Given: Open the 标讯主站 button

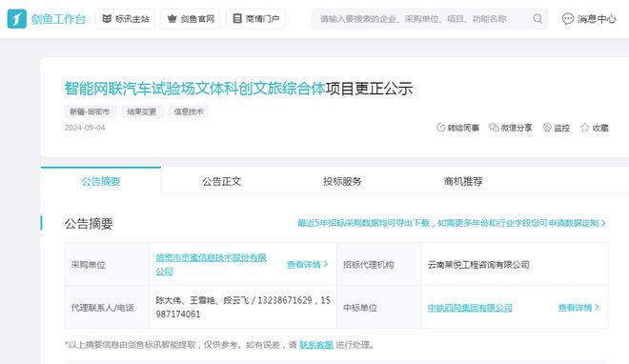Looking at the screenshot, I should click(x=125, y=19).
